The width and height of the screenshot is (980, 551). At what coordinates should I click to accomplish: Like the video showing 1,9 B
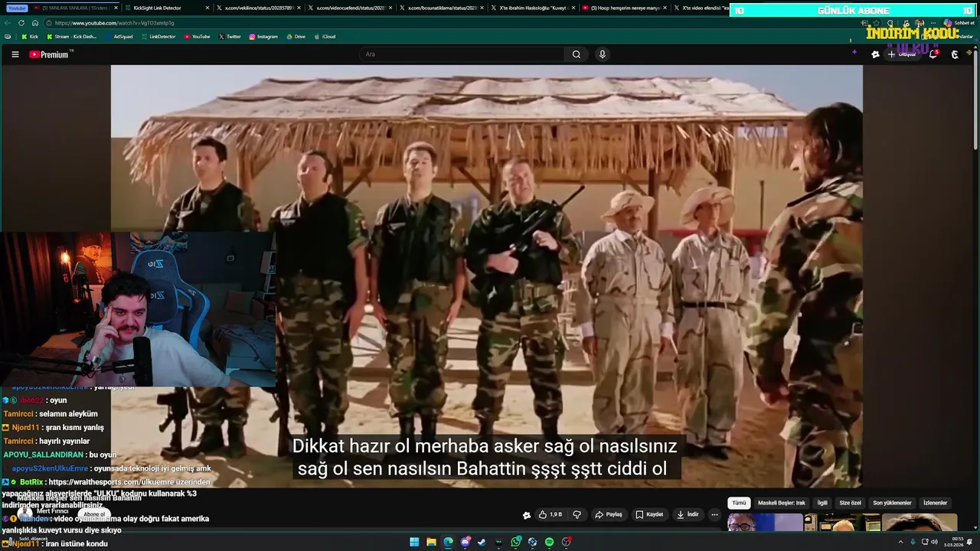coord(550,514)
